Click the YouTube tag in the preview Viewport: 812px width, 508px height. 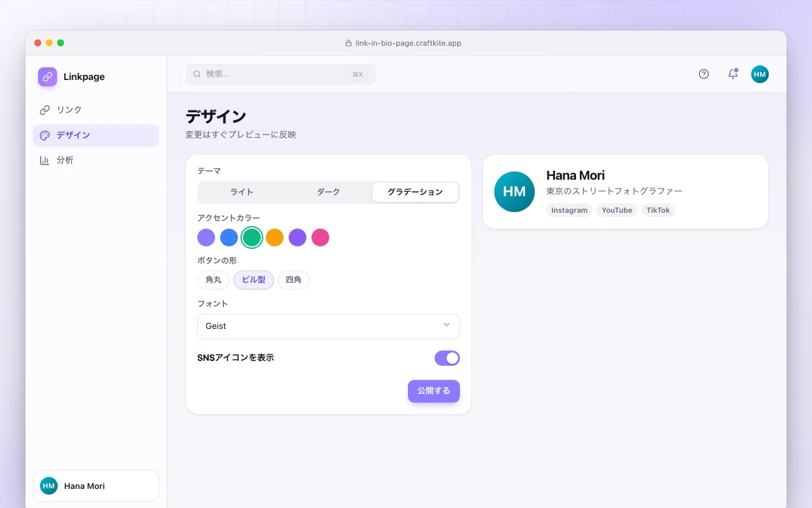pyautogui.click(x=617, y=210)
